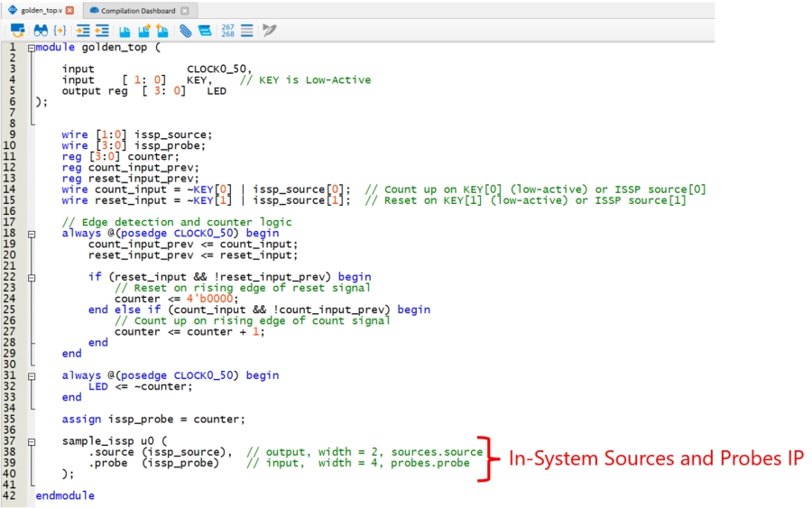812x508 pixels.
Task: Close the golden_top.v tab
Action: tap(70, 10)
